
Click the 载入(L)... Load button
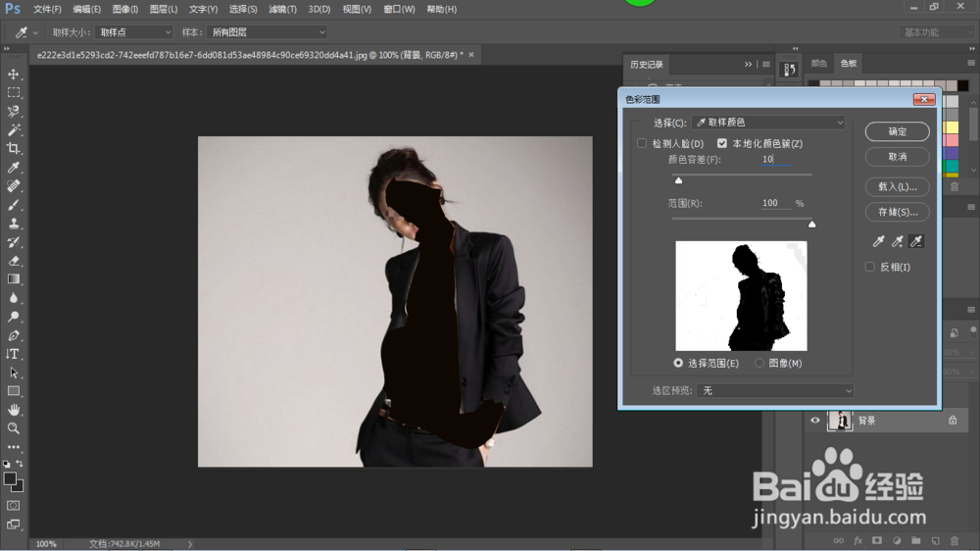point(897,186)
